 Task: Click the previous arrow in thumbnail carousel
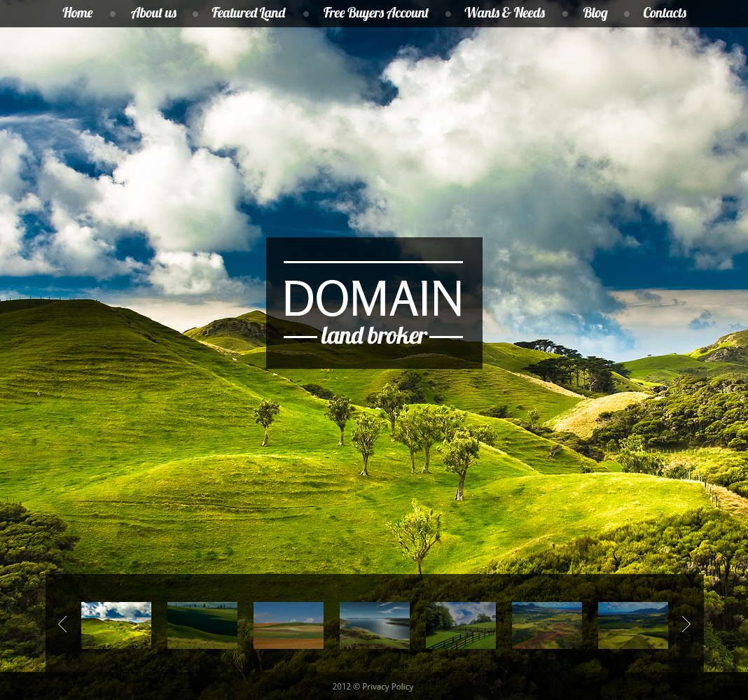(62, 624)
